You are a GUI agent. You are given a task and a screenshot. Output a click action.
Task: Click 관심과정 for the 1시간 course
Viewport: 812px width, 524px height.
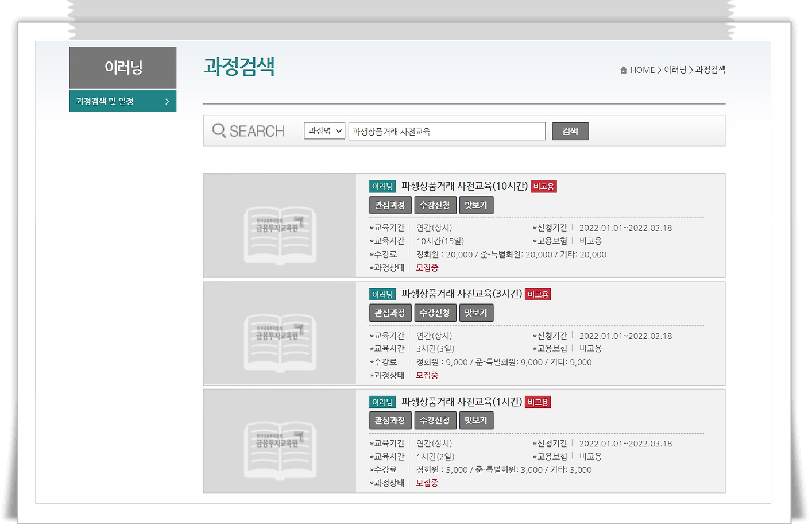(390, 420)
